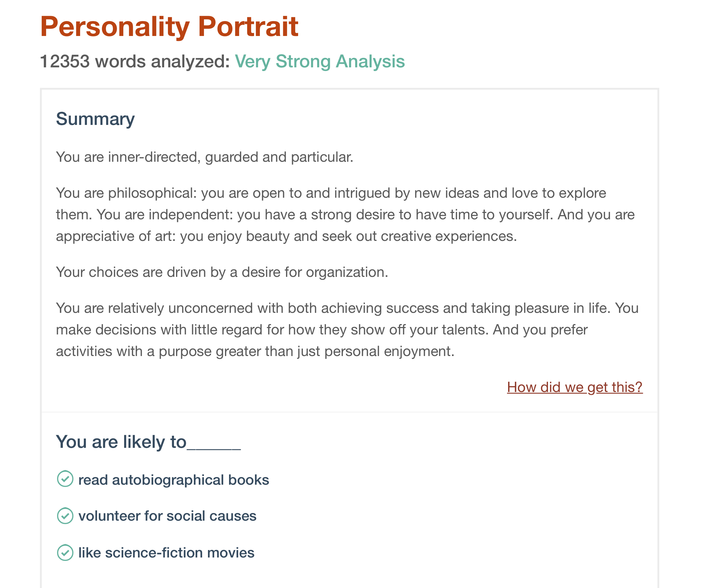Click the line 'appreciative of art'

point(286,236)
